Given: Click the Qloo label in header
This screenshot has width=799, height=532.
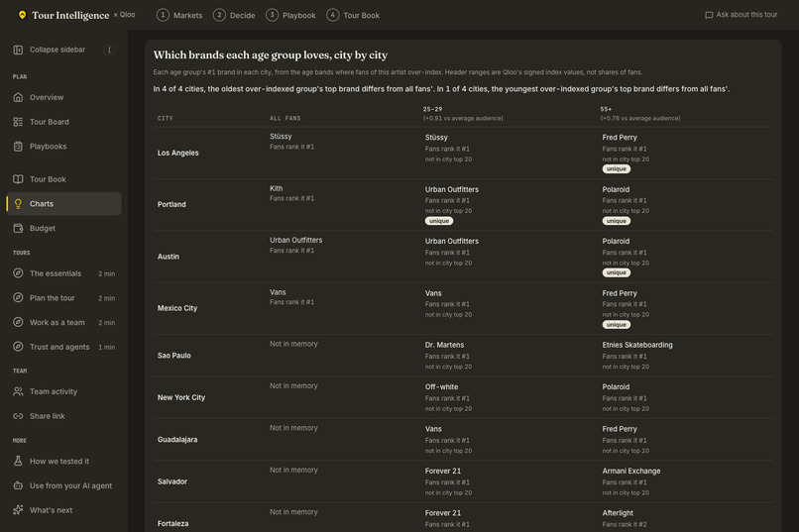Looking at the screenshot, I should pos(128,15).
